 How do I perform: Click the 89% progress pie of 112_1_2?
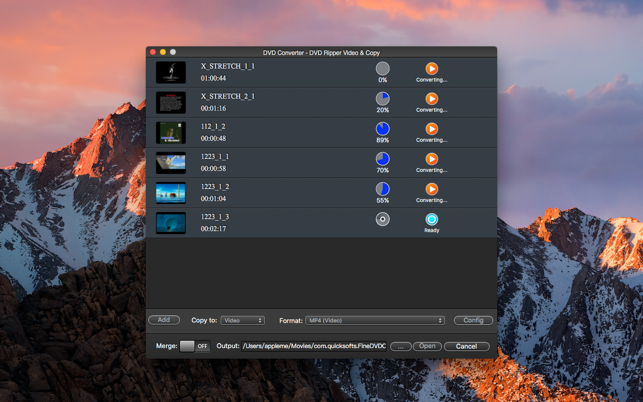[383, 129]
